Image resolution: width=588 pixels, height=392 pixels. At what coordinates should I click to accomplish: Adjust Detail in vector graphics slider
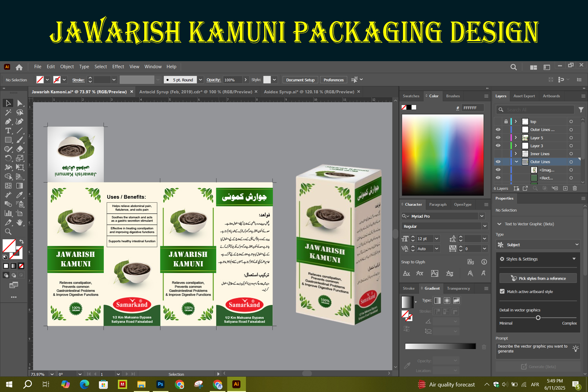(x=538, y=318)
